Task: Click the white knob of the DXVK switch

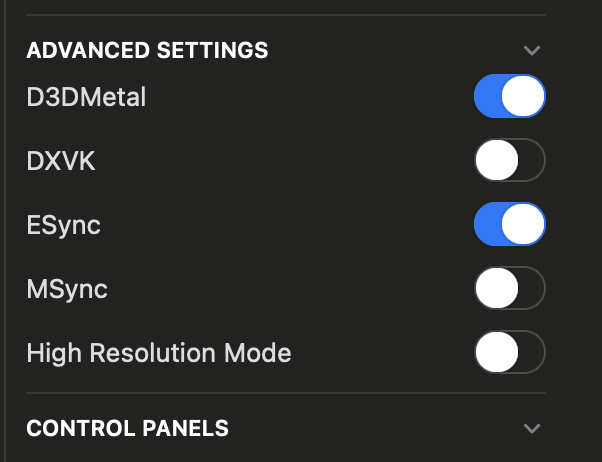Action: pyautogui.click(x=496, y=161)
